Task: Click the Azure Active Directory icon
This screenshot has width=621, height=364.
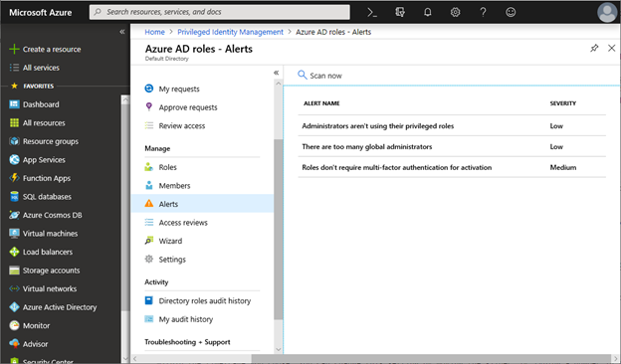Action: pyautogui.click(x=14, y=307)
